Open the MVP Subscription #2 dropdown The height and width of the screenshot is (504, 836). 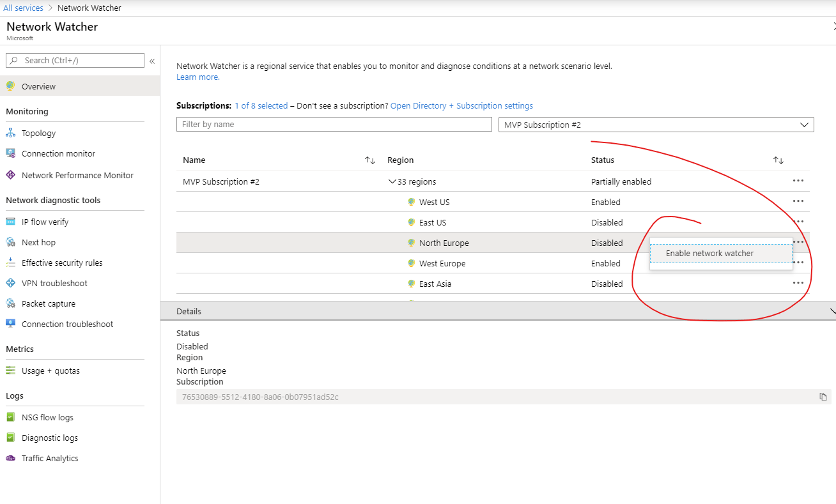tap(656, 125)
